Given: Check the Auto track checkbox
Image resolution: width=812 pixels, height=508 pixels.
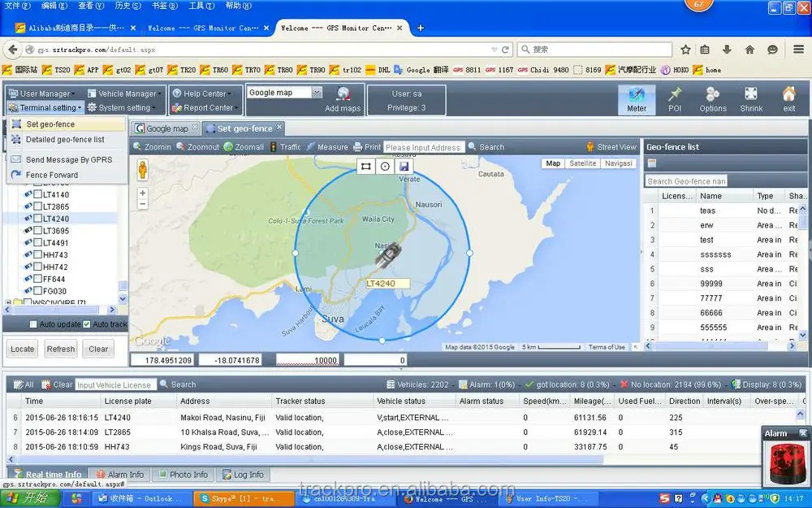Looking at the screenshot, I should (87, 323).
